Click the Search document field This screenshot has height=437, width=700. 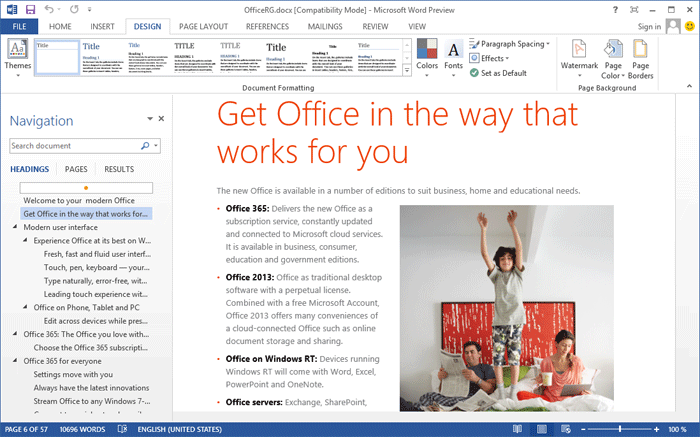75,146
